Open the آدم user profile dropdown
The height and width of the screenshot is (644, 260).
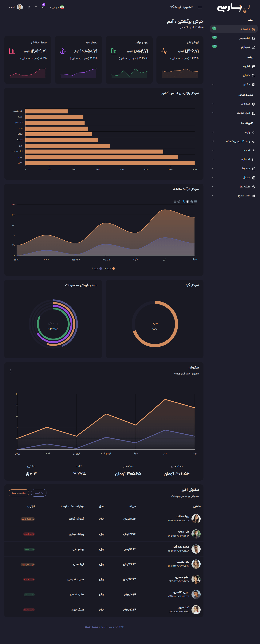(x=16, y=7)
